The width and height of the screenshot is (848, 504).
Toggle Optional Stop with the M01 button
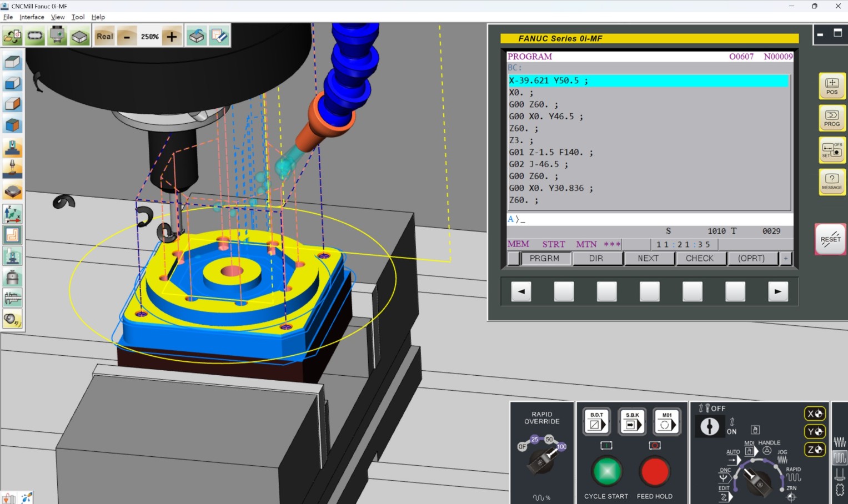pos(667,422)
